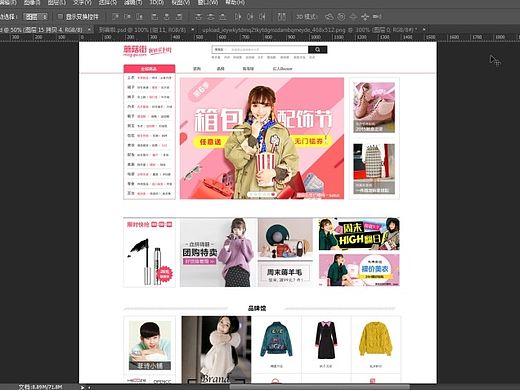Click align horizontal centers icon

tap(167, 16)
